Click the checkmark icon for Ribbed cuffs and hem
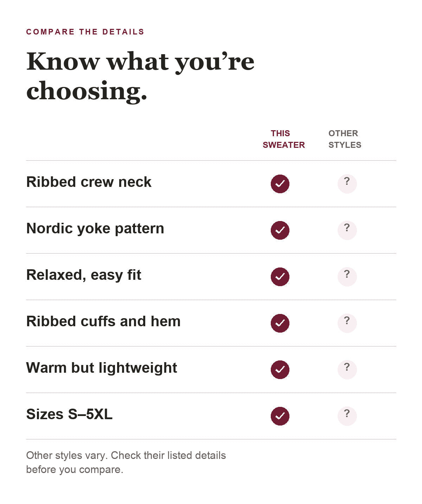Viewport: 422px width, 504px height. (280, 323)
